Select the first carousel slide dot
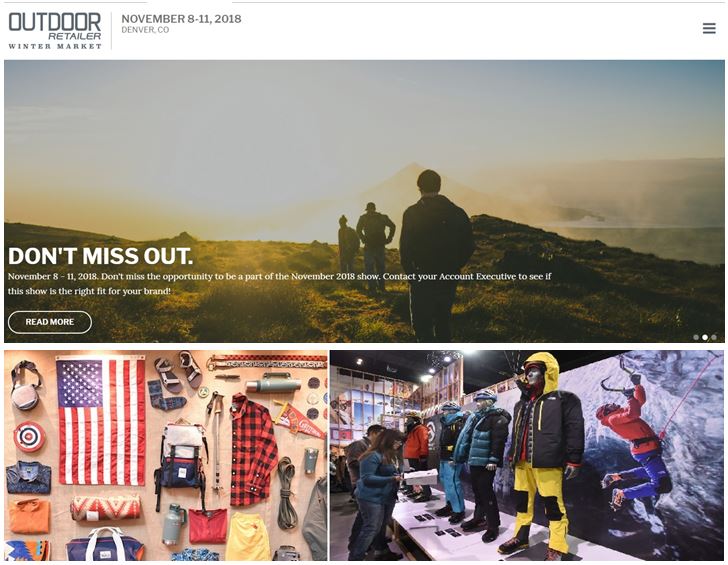 (x=696, y=338)
